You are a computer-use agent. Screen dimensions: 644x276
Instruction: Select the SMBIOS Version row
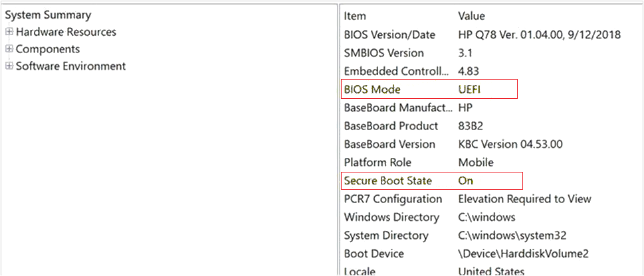pyautogui.click(x=383, y=53)
